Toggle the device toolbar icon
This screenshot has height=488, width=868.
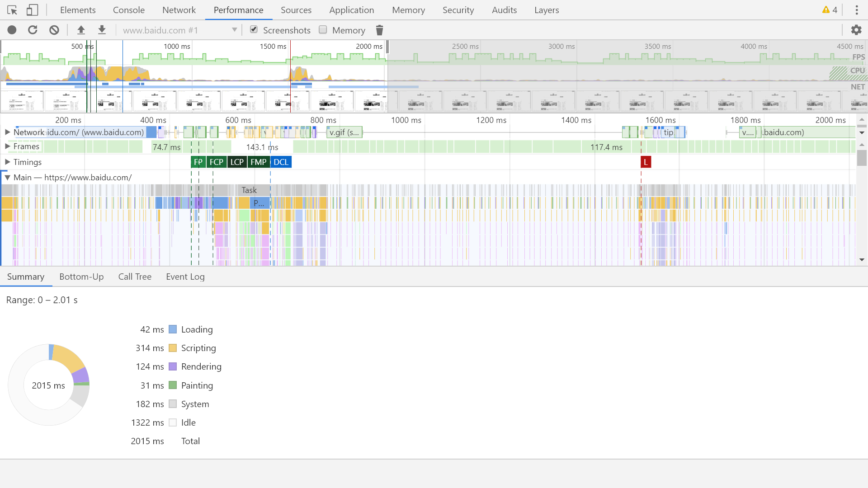(x=32, y=10)
